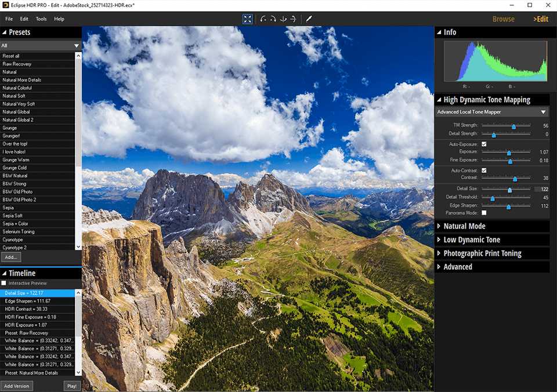The image size is (557, 392).
Task: Adjust the TM Strength slider
Action: pyautogui.click(x=514, y=125)
